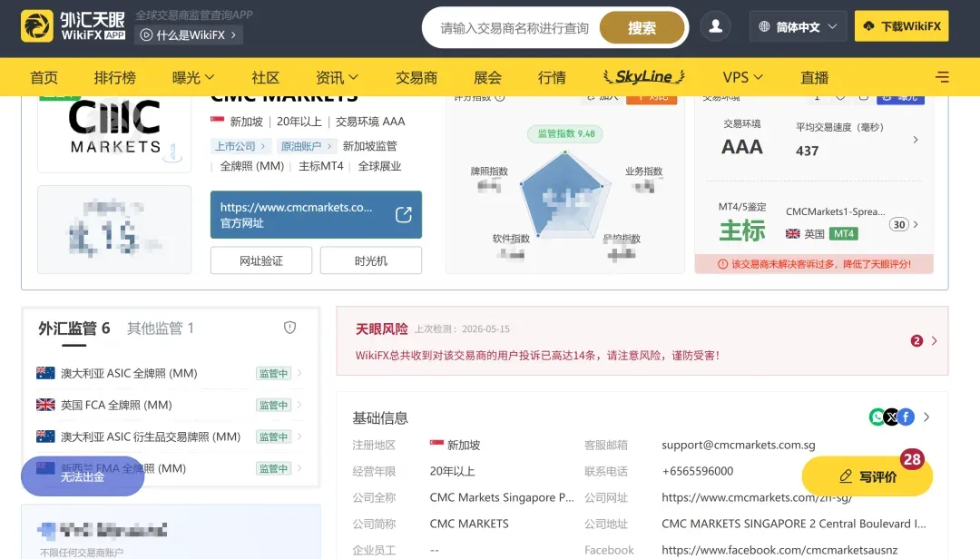
Task: Focus the broker name search input field
Action: coord(514,28)
